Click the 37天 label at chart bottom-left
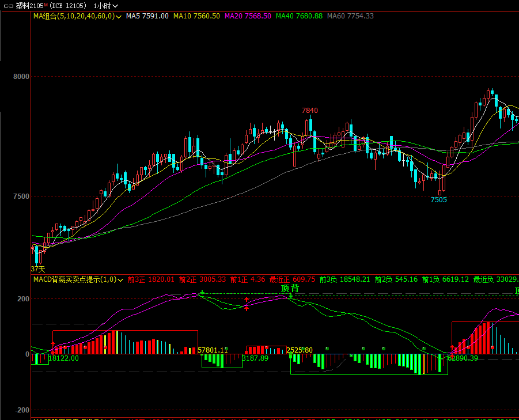 [x=38, y=269]
